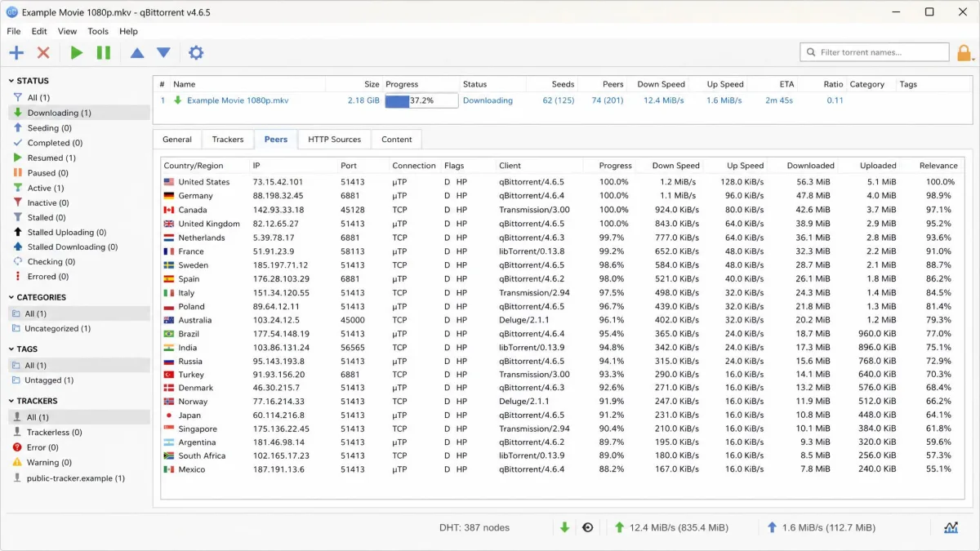
Task: Resume torrents with the green play icon
Action: pyautogui.click(x=76, y=52)
